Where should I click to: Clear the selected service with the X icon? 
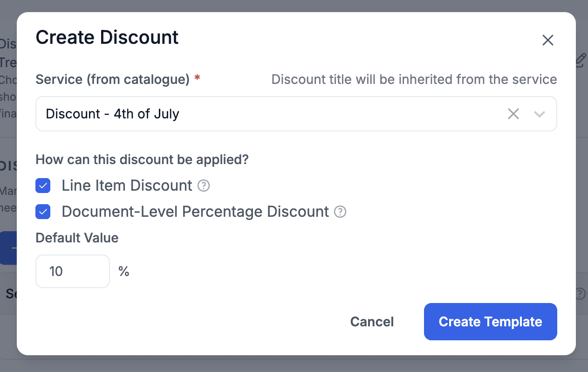pyautogui.click(x=513, y=114)
